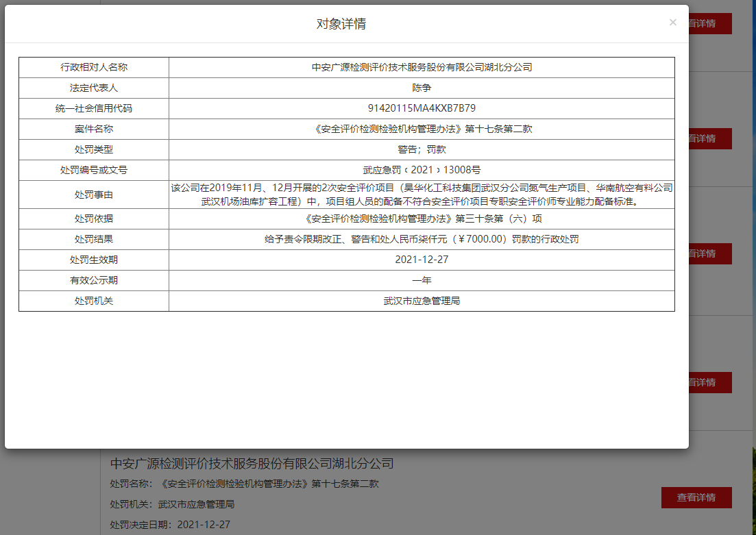Click the 处罚编号或文号 label cell
The height and width of the screenshot is (535, 756).
coord(94,171)
